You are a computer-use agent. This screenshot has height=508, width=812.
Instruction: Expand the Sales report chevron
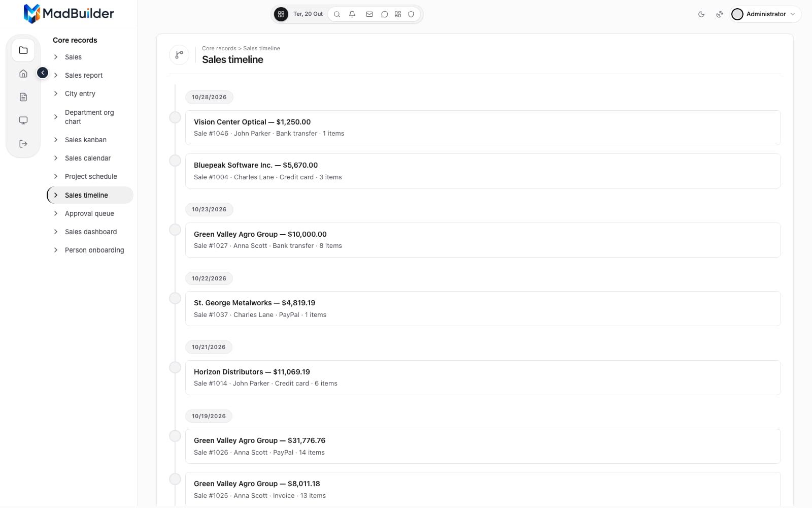[56, 75]
